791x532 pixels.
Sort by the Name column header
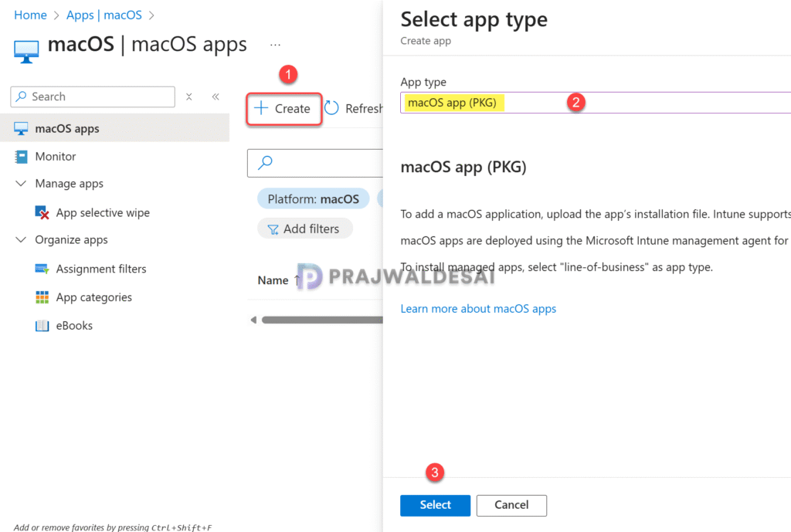pos(273,280)
